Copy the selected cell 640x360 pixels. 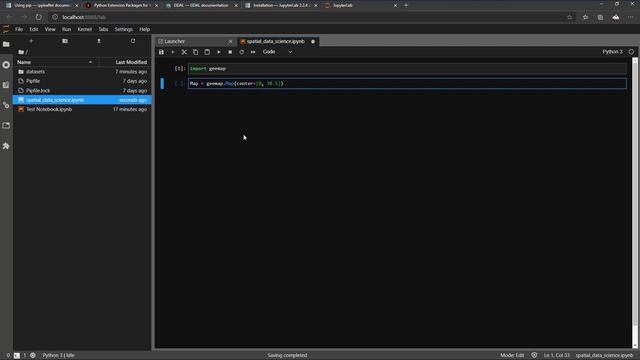pyautogui.click(x=196, y=52)
